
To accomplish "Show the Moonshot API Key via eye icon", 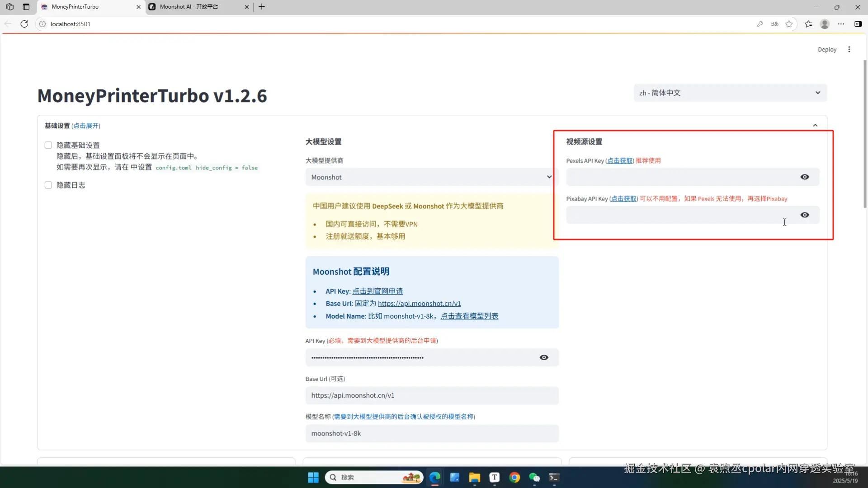I will pyautogui.click(x=544, y=357).
